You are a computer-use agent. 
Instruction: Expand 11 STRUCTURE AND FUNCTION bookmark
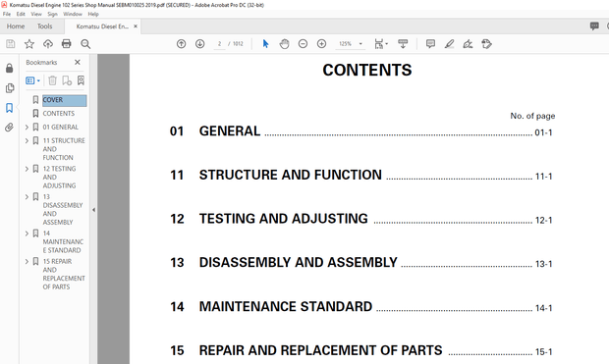pyautogui.click(x=27, y=141)
